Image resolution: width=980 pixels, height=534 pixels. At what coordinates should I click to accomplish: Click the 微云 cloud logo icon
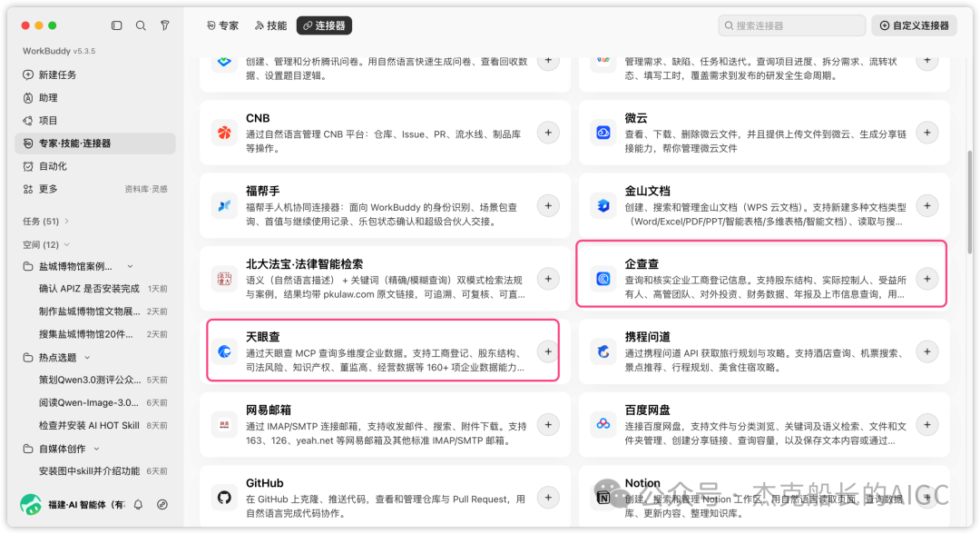603,133
